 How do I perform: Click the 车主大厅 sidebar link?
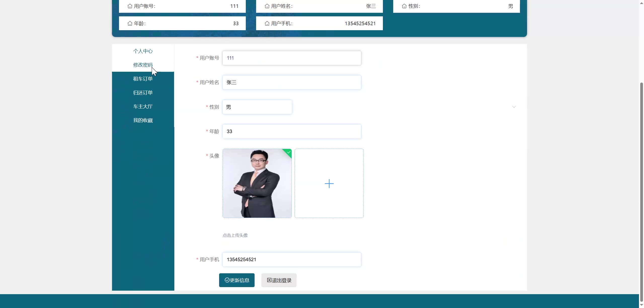click(143, 106)
